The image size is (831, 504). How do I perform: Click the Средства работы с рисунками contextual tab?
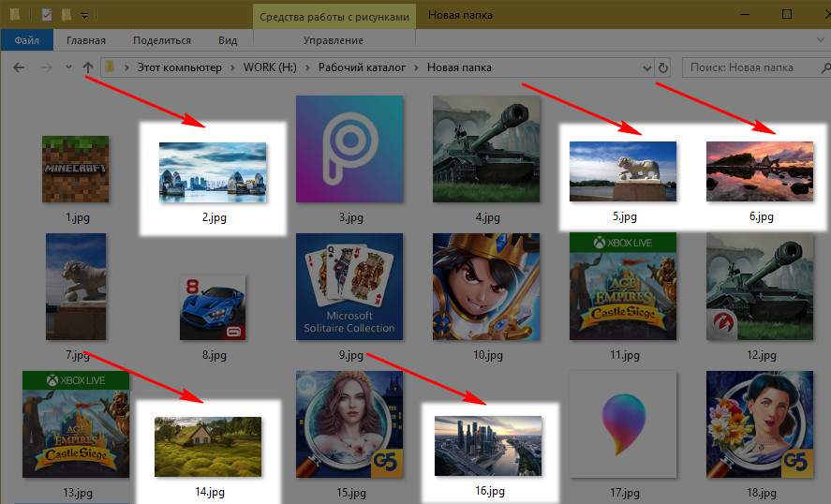click(x=334, y=17)
